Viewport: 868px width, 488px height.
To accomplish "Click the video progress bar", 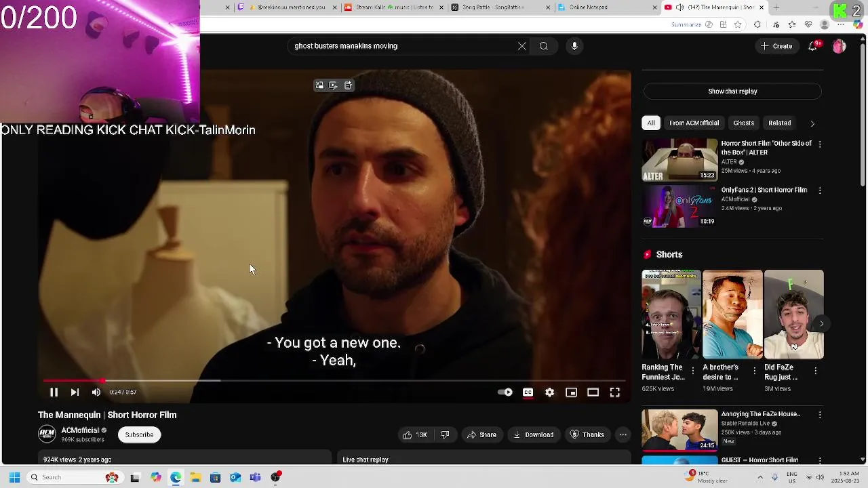I will [x=334, y=381].
